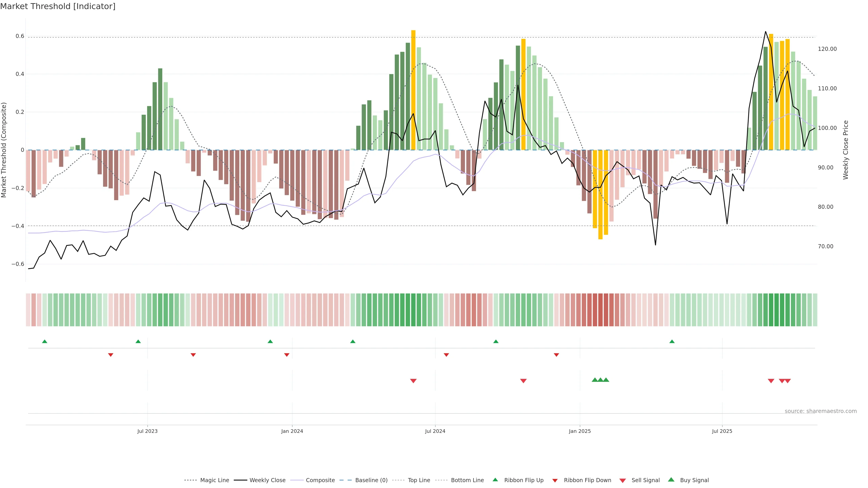Toggle Baseline (0) legend entry
Image resolution: width=868 pixels, height=488 pixels.
(x=371, y=480)
